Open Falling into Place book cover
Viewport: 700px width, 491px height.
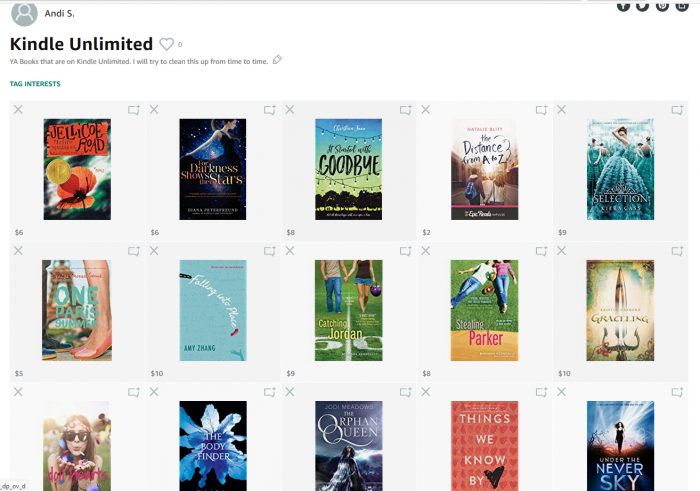[x=213, y=310]
